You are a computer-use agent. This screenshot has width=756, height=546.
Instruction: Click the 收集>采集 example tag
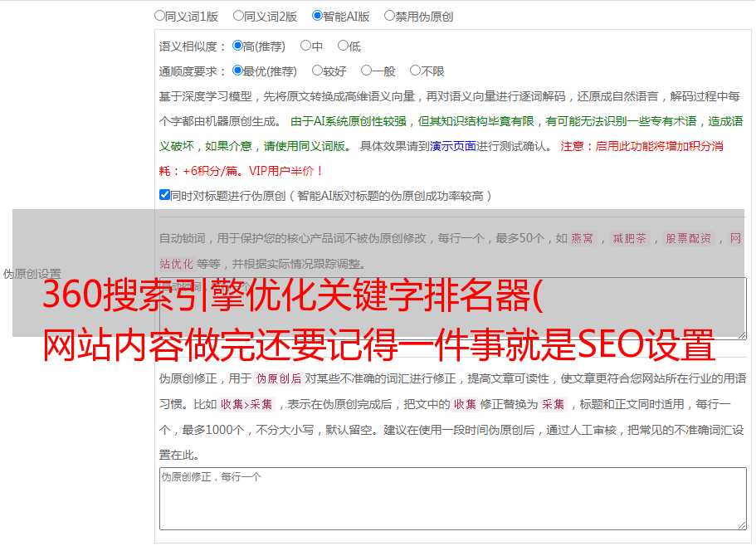tap(246, 404)
